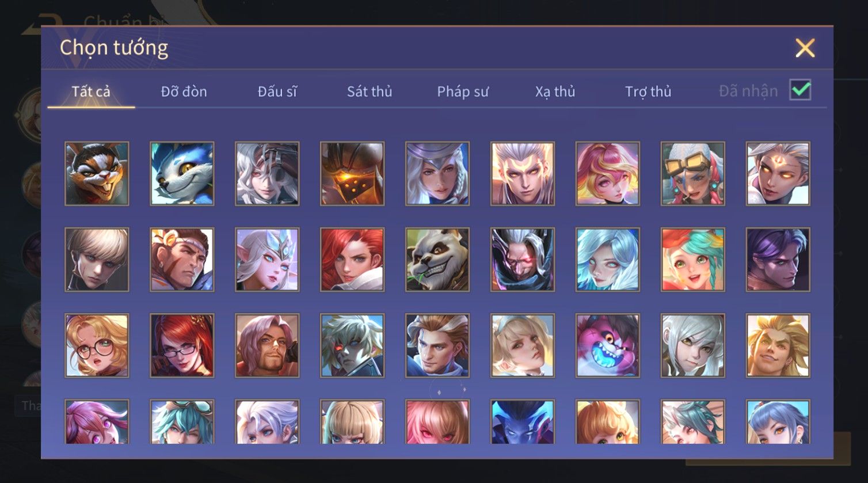Select the Tất cả tab
This screenshot has width=868, height=483.
(91, 92)
